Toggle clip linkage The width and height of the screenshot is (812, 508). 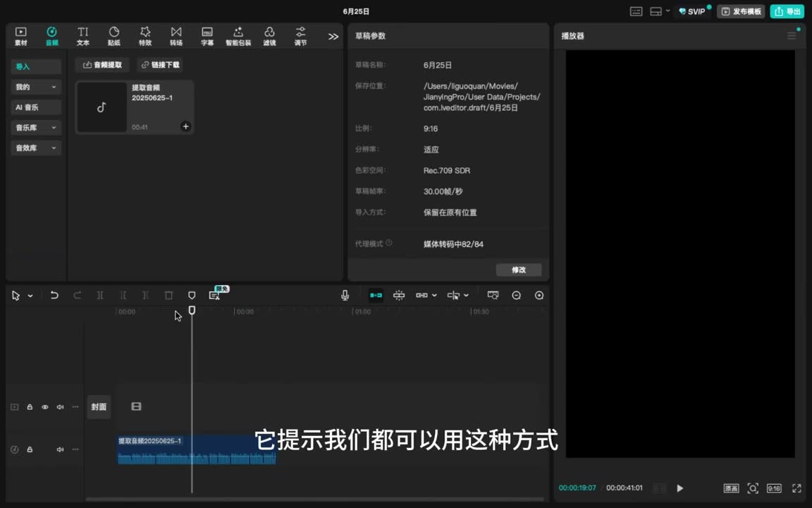tap(422, 295)
